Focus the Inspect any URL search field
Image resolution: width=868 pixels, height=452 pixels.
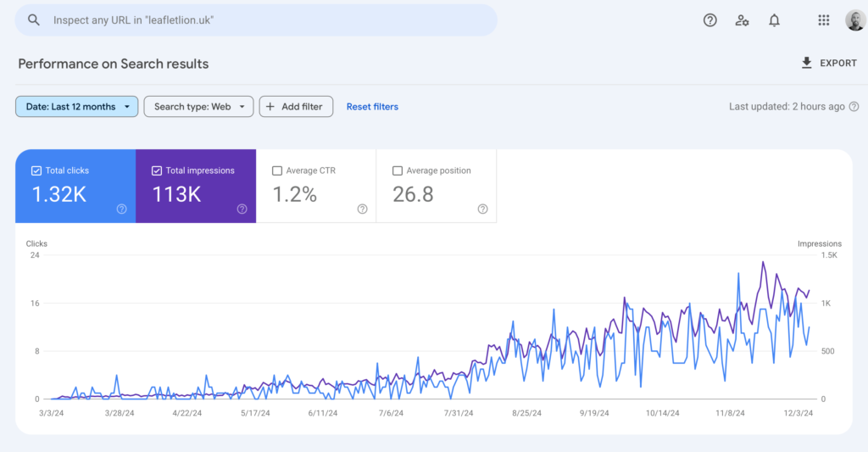pos(256,20)
